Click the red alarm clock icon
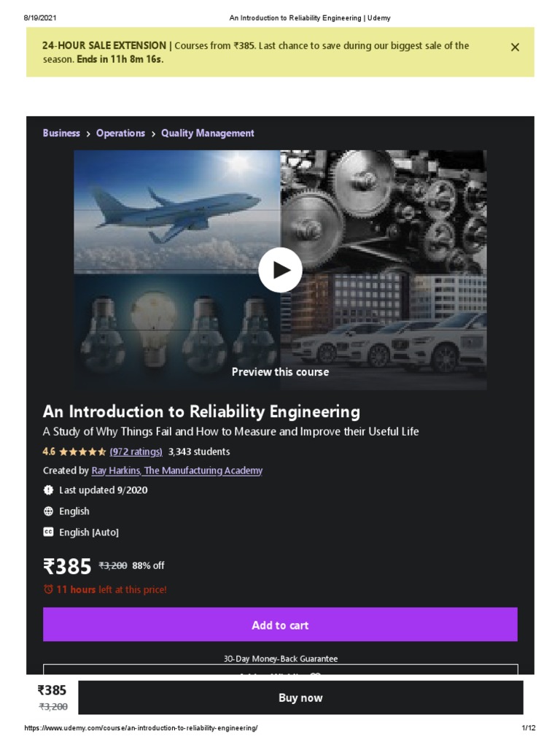The height and width of the screenshot is (747, 560). tap(49, 589)
